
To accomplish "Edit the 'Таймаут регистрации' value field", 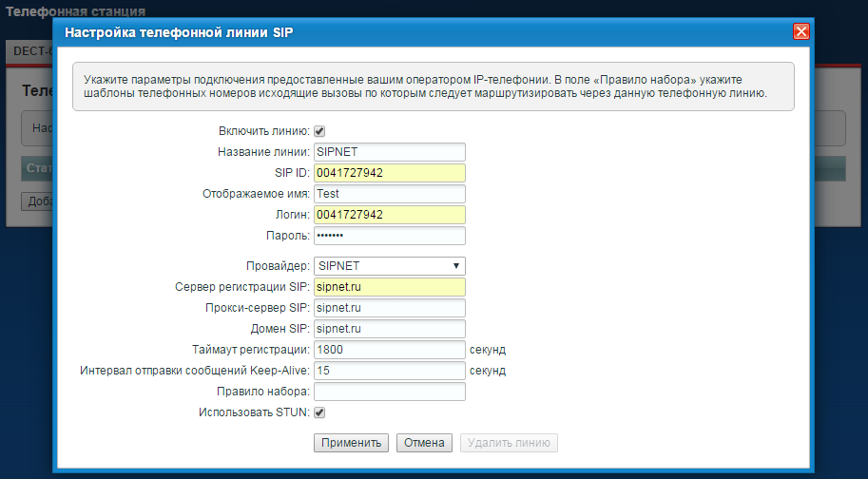I will (389, 350).
